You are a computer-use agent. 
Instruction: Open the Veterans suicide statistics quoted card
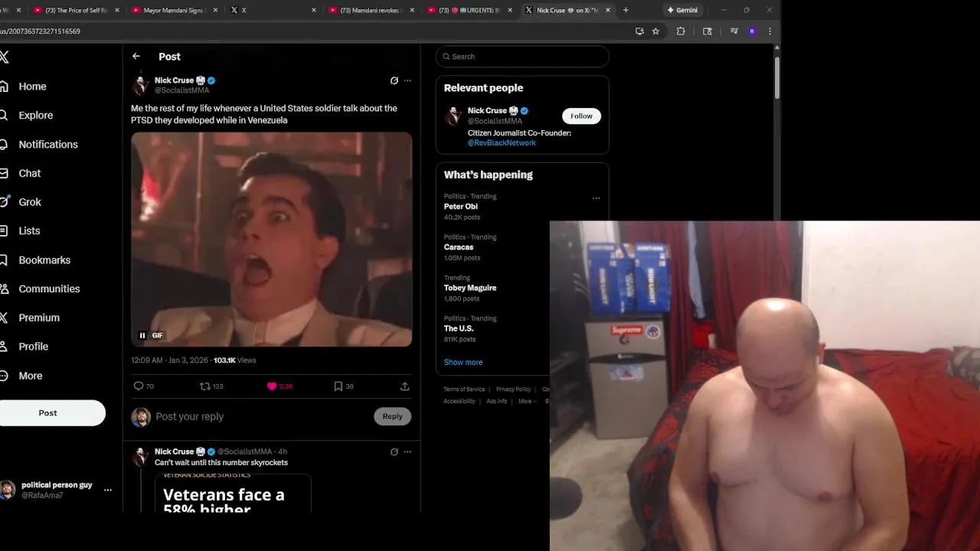(233, 493)
